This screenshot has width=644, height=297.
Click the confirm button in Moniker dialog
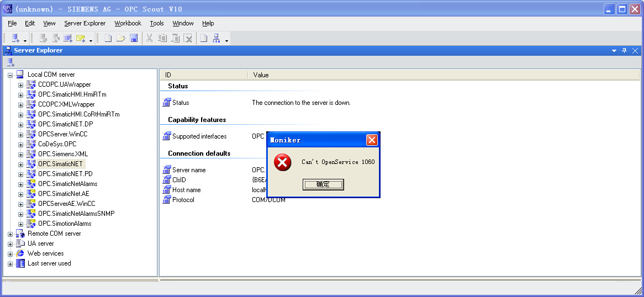[323, 184]
